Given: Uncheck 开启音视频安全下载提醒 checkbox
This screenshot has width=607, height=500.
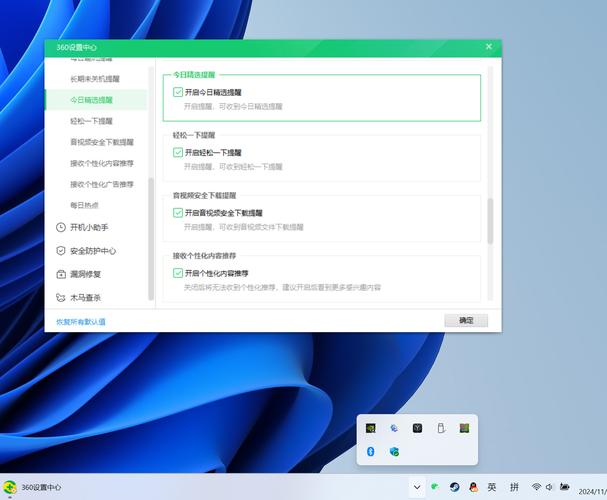Looking at the screenshot, I should (x=178, y=213).
